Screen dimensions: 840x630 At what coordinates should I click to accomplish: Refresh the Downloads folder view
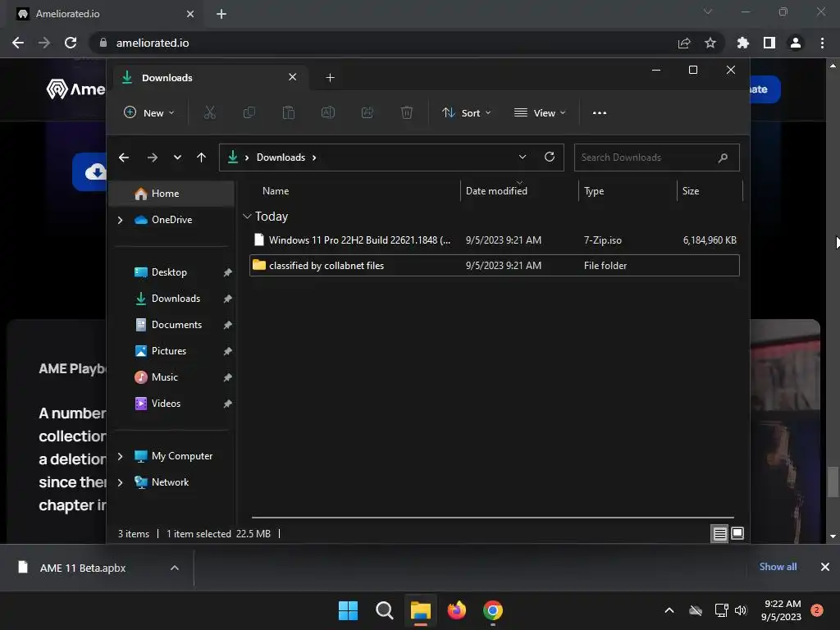click(549, 157)
